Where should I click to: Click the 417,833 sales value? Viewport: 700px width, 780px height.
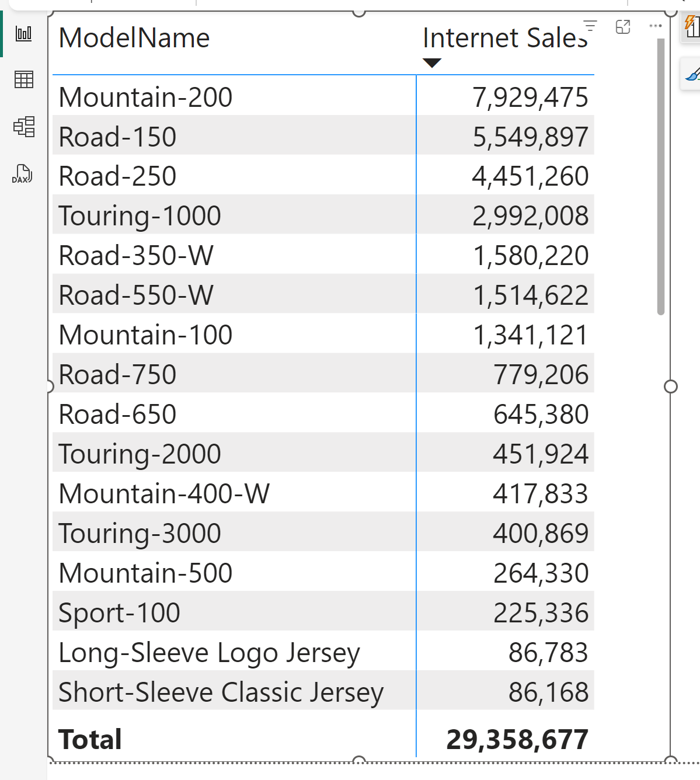(541, 495)
